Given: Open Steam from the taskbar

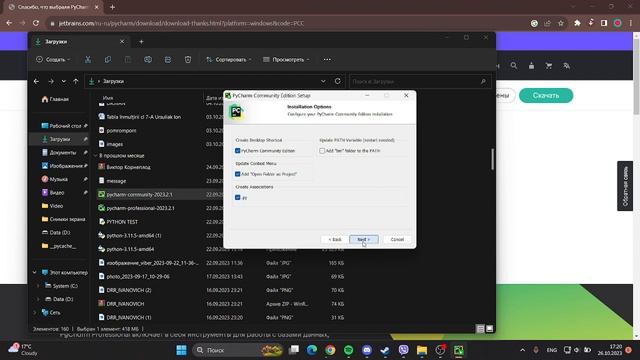Looking at the screenshot, I should coord(385,350).
